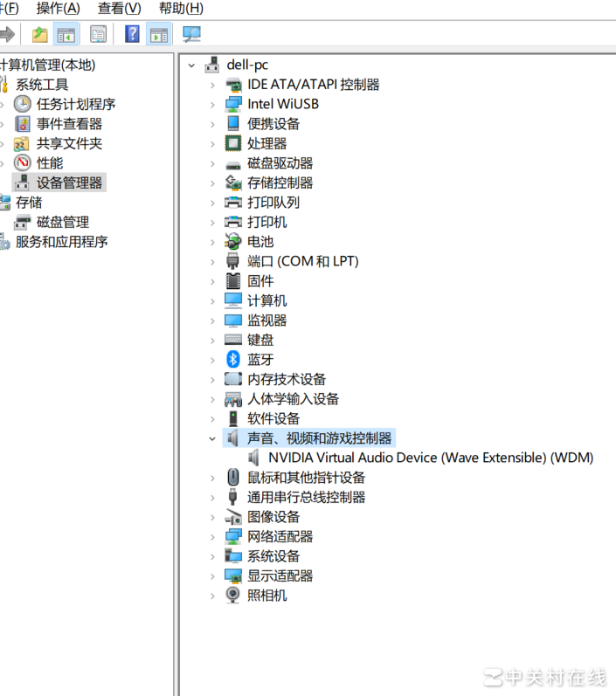This screenshot has height=696, width=616.
Task: Select 磁盘管理 in the left panel
Action: pyautogui.click(x=63, y=222)
